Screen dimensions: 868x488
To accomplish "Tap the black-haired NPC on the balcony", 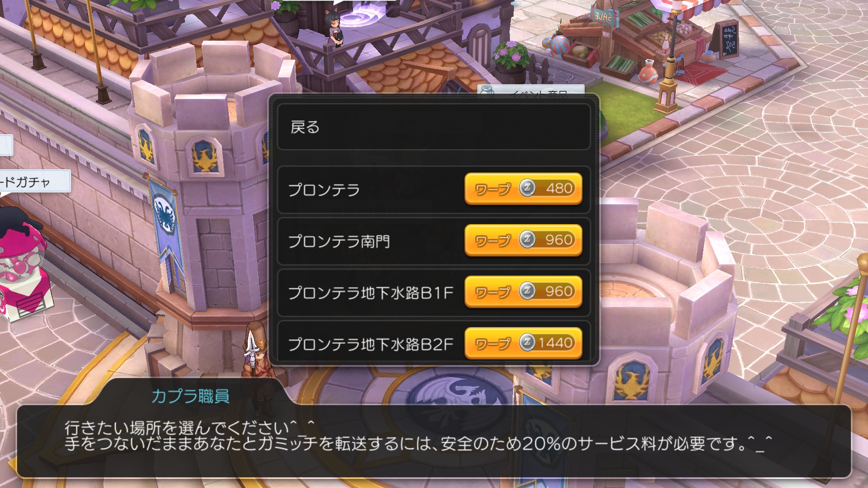I will click(x=335, y=29).
